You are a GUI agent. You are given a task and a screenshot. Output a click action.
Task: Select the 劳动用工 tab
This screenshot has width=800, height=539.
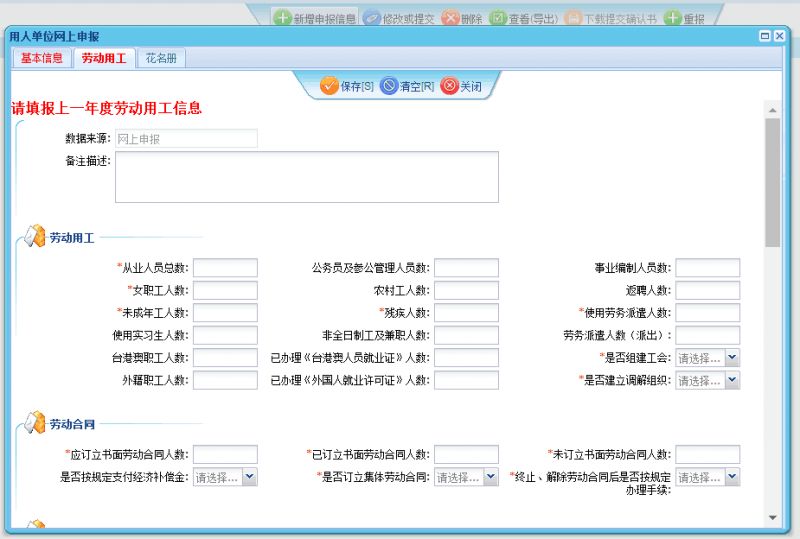(x=103, y=59)
